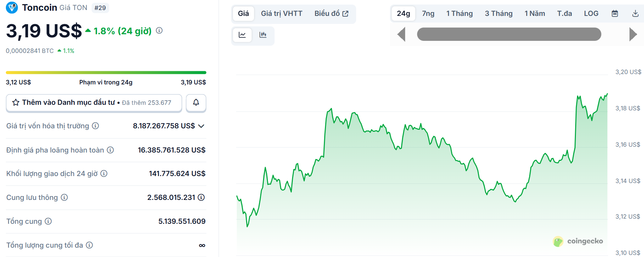This screenshot has width=644, height=257.
Task: Expand the market cap dropdown chevron
Action: 201,126
